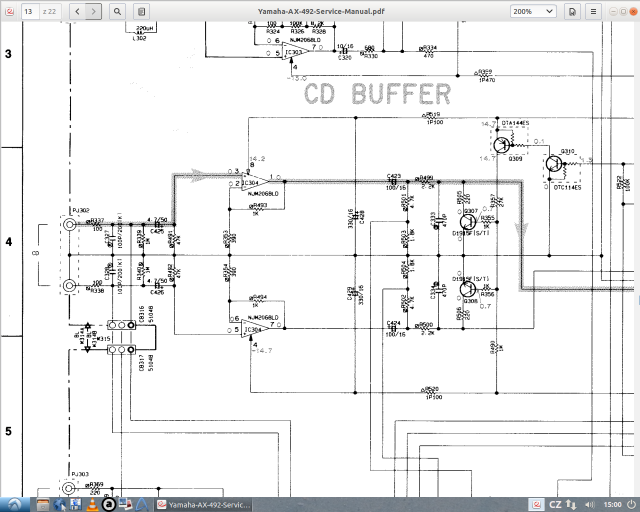Open the file options menu button
The width and height of the screenshot is (640, 512).
(x=598, y=11)
